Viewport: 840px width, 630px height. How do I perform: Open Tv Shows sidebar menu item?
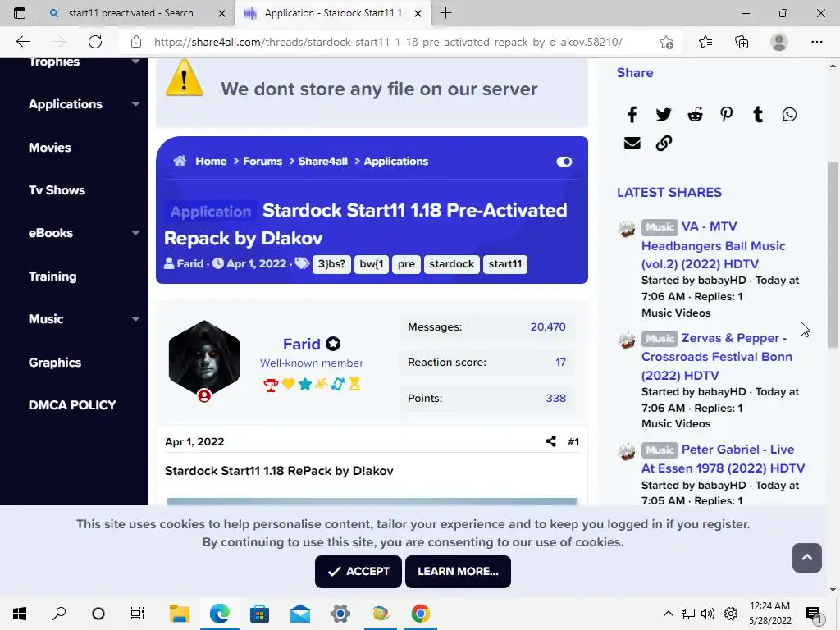pos(57,190)
